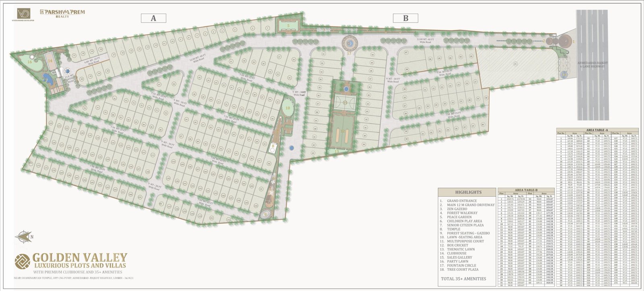Click the Golden Valley emblem logo
Screen dimensions: 644x291
coord(22,262)
